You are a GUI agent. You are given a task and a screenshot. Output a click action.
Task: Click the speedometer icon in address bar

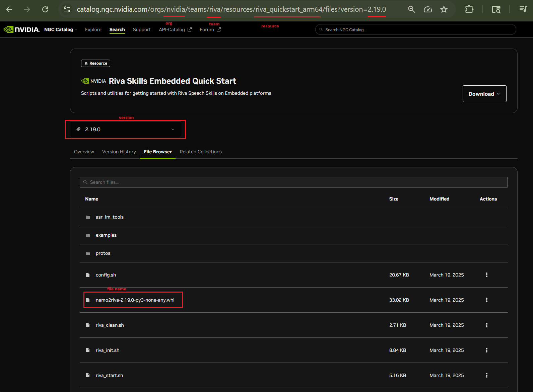click(428, 9)
